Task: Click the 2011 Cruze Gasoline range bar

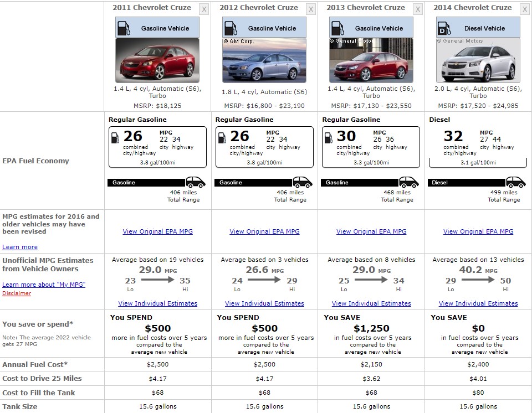Action: tap(146, 183)
